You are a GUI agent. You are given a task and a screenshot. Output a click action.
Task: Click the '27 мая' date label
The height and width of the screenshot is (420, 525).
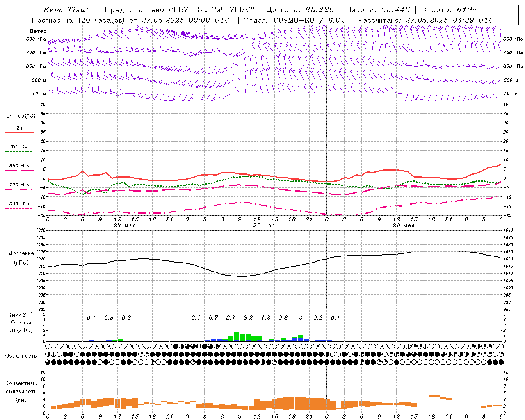click(124, 226)
